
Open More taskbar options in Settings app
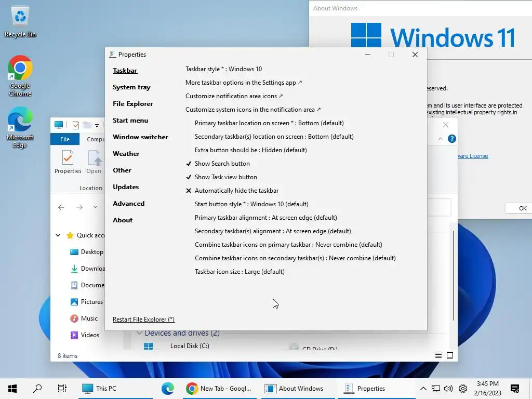click(x=244, y=83)
